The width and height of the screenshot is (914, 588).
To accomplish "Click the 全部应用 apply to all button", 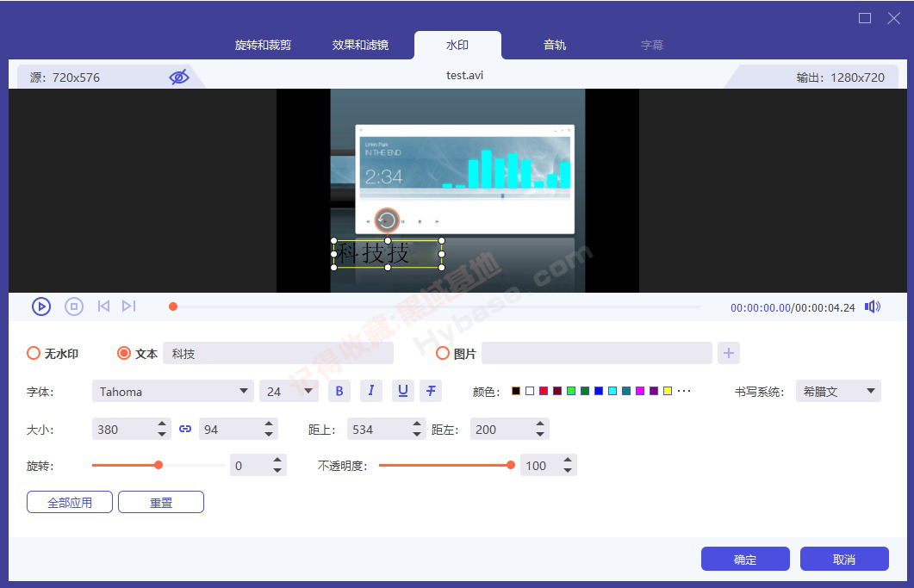I will (x=70, y=502).
